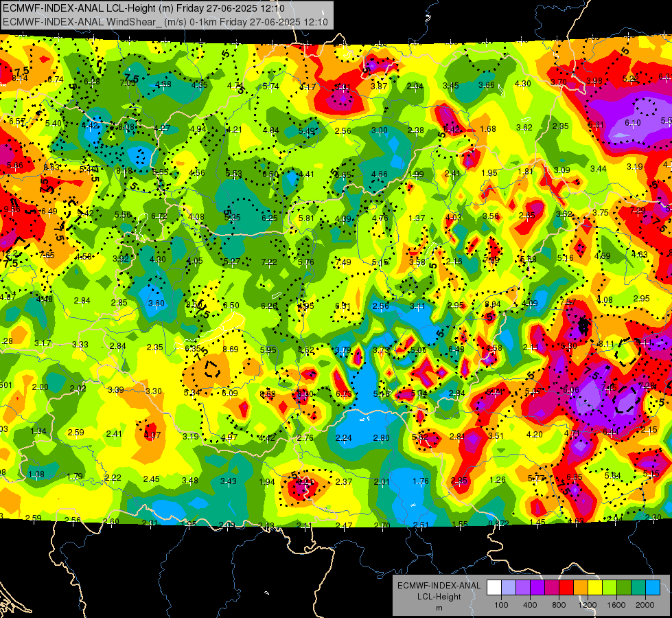Image resolution: width=672 pixels, height=618 pixels.
Task: Select the grid value 7.22
Action: (269, 262)
